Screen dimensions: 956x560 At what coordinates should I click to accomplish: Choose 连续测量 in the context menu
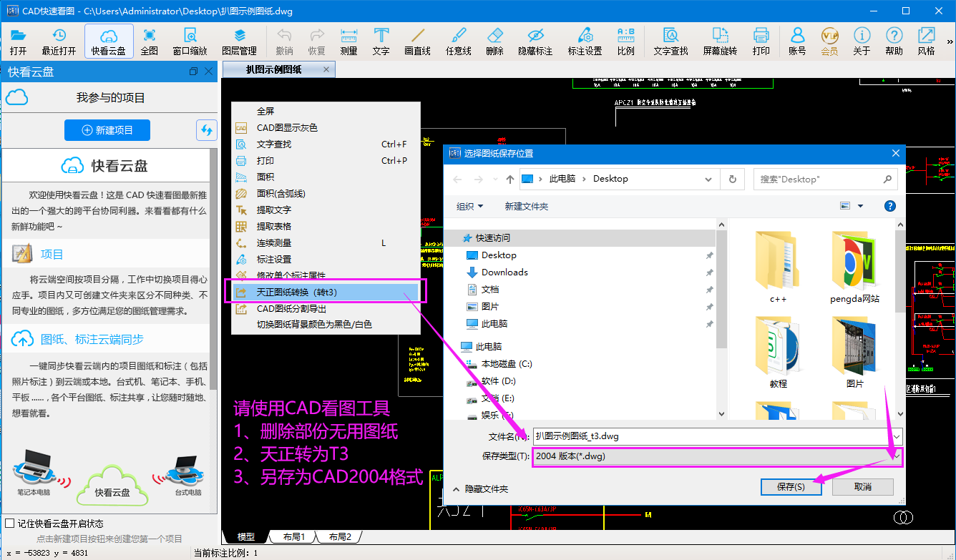point(326,242)
